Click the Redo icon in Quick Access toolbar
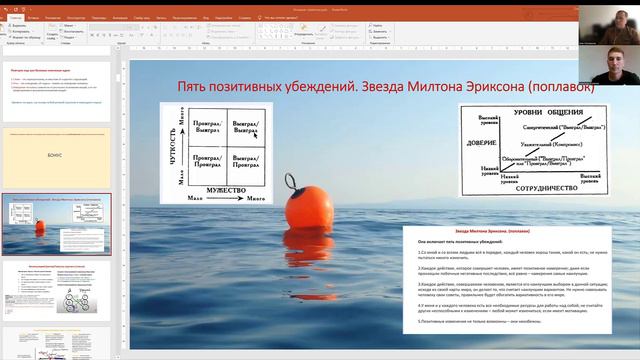640x360 pixels. [x=16, y=10]
